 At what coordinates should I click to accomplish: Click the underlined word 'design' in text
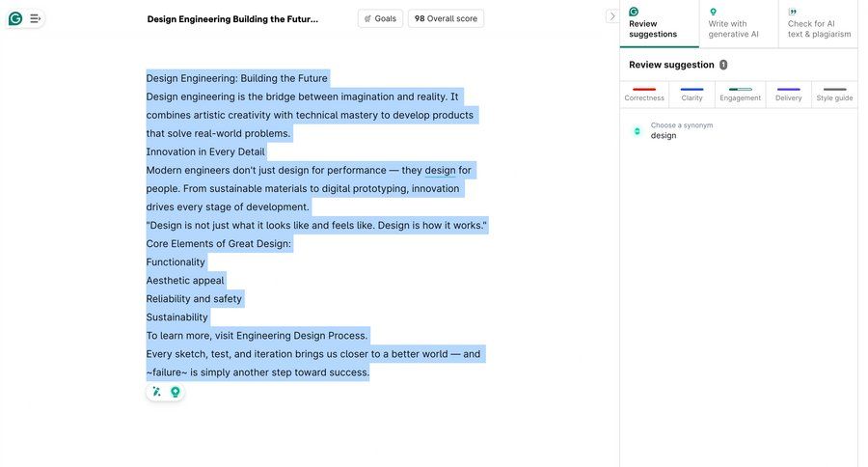click(440, 170)
